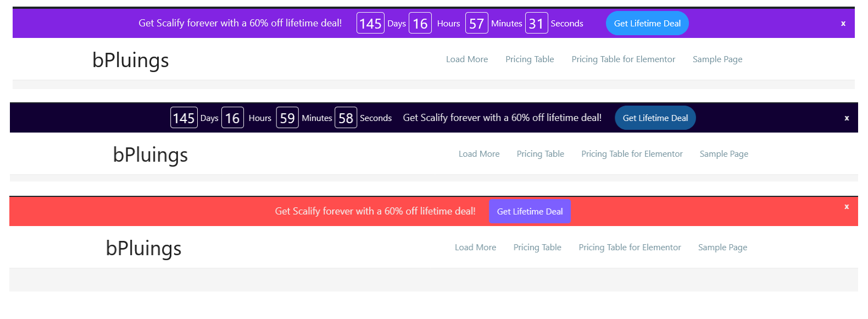This screenshot has height=319, width=868.
Task: Open the Pricing Table page
Action: click(529, 59)
